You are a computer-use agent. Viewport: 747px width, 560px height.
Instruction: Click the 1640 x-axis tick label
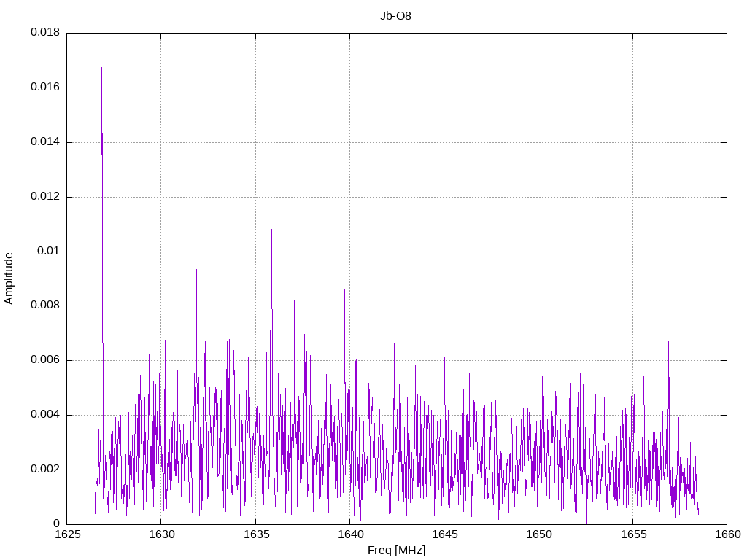(x=350, y=534)
